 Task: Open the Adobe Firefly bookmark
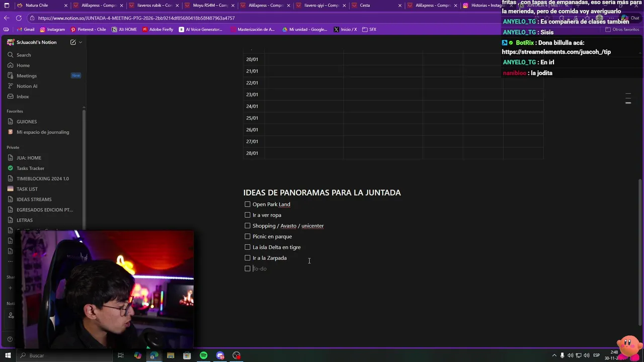tap(157, 29)
